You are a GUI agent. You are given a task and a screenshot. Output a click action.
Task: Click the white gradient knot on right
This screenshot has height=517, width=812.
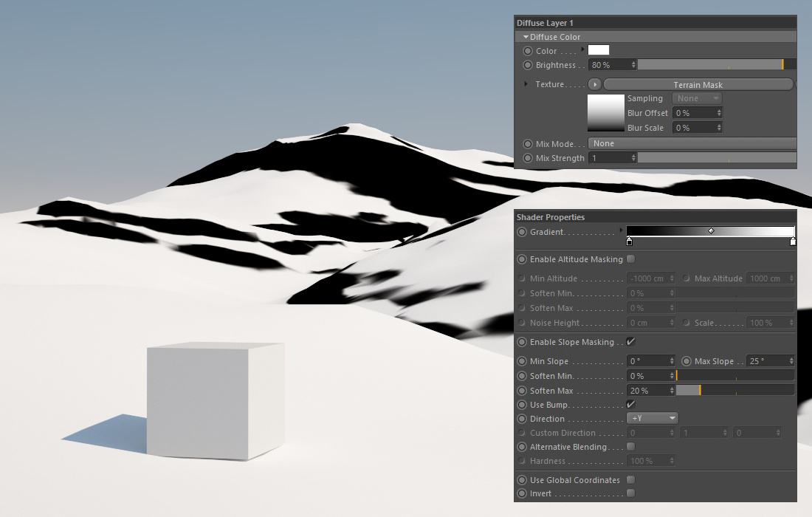793,242
